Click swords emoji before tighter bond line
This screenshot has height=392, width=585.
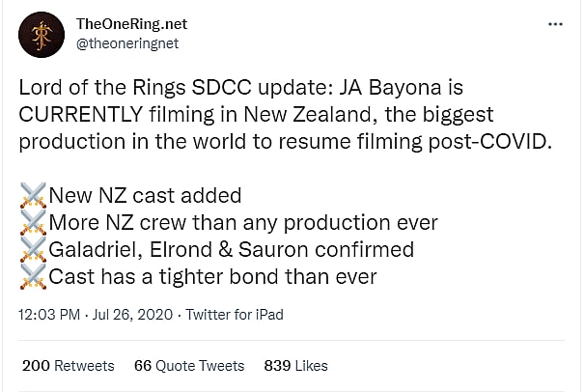33,275
